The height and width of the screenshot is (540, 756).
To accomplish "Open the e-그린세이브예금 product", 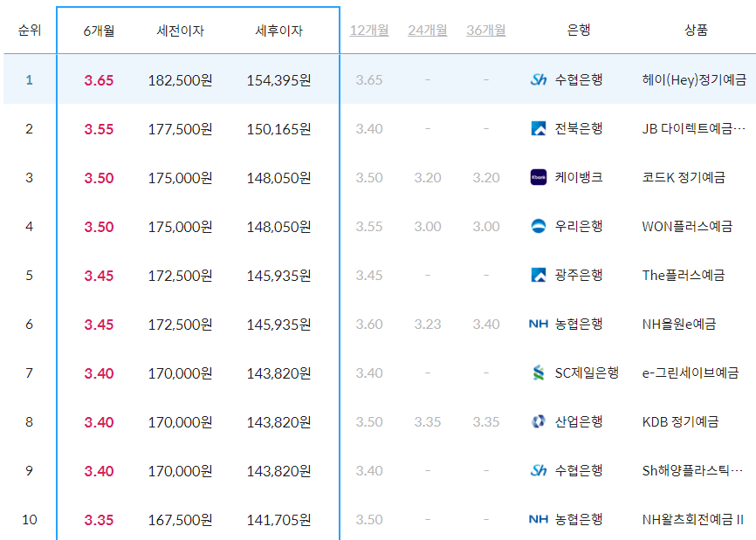I will point(690,373).
